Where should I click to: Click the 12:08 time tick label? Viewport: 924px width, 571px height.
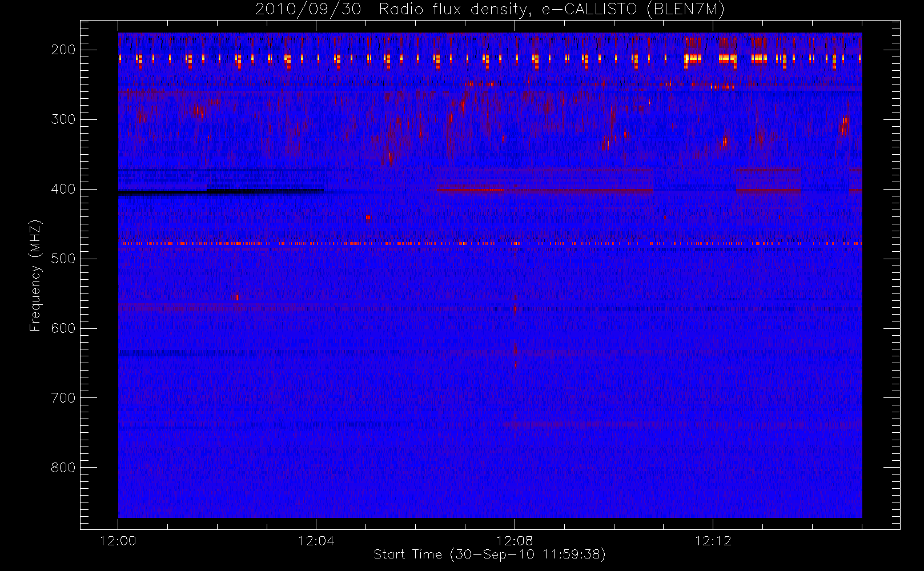[515, 541]
